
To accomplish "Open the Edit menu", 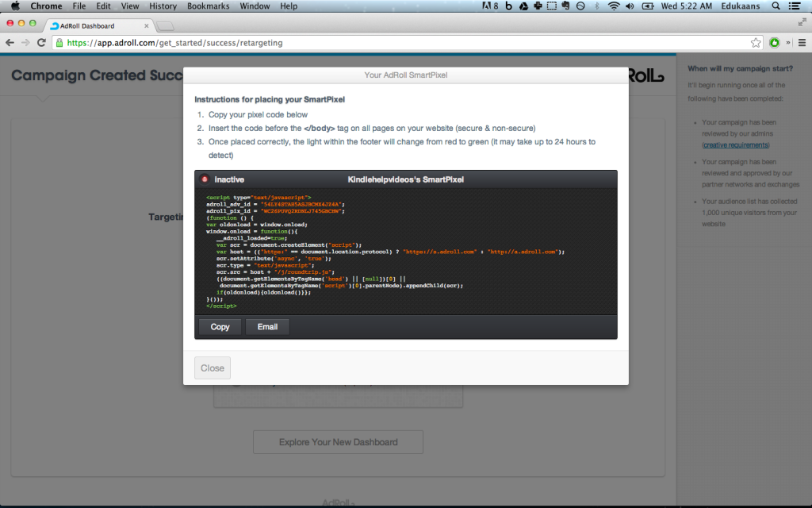I will point(103,6).
